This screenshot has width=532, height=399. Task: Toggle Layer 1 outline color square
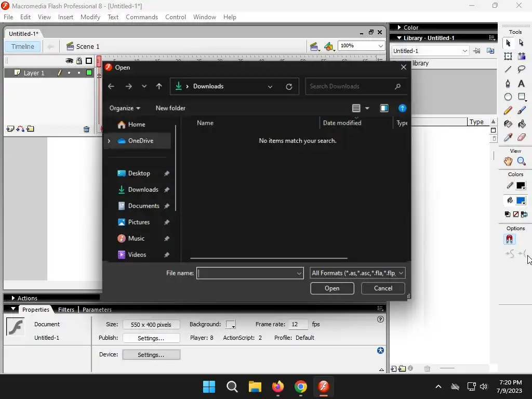pos(89,73)
